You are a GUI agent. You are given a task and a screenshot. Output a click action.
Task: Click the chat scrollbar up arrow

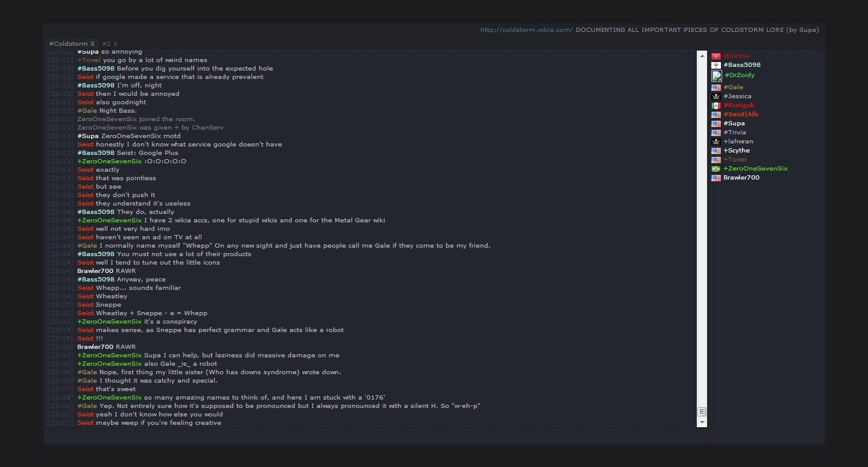702,55
